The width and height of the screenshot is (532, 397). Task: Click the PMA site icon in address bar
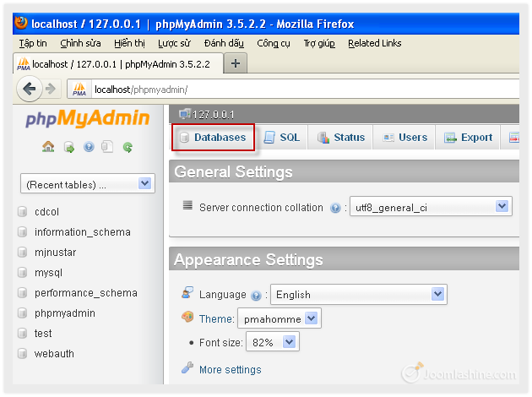(79, 90)
